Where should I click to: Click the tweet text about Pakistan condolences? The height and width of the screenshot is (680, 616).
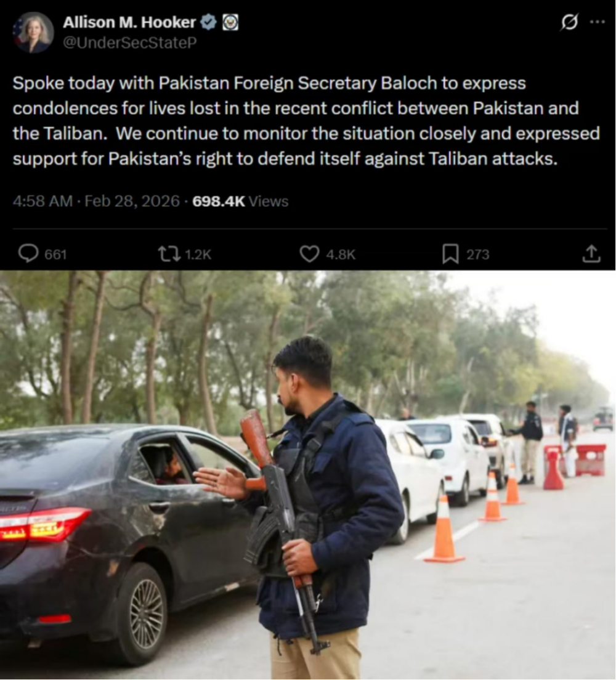click(x=306, y=121)
